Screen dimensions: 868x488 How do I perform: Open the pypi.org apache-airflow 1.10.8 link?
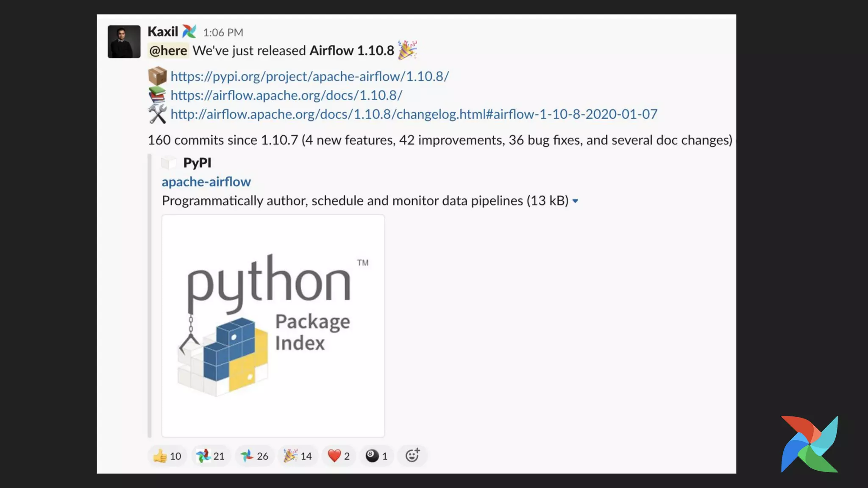coord(309,77)
